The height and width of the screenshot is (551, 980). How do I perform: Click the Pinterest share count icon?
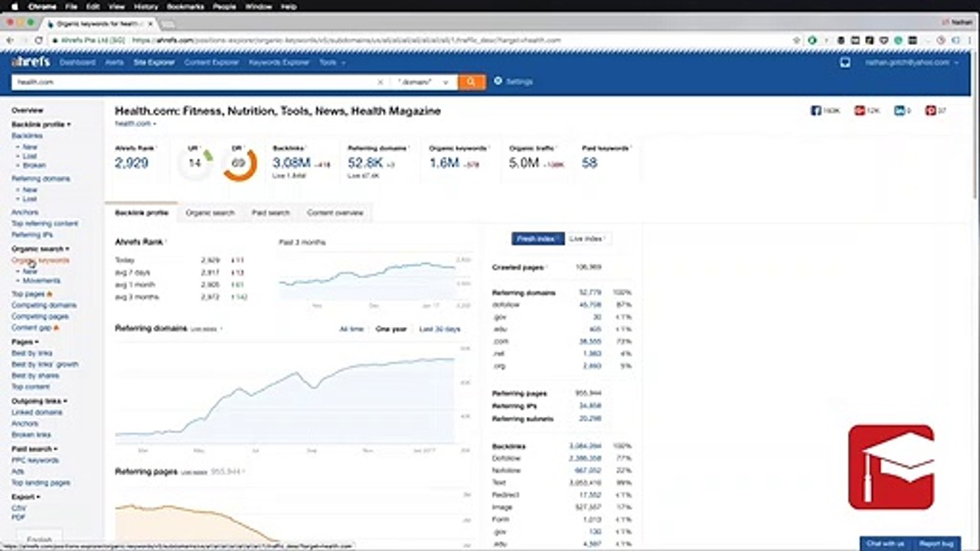(x=930, y=111)
